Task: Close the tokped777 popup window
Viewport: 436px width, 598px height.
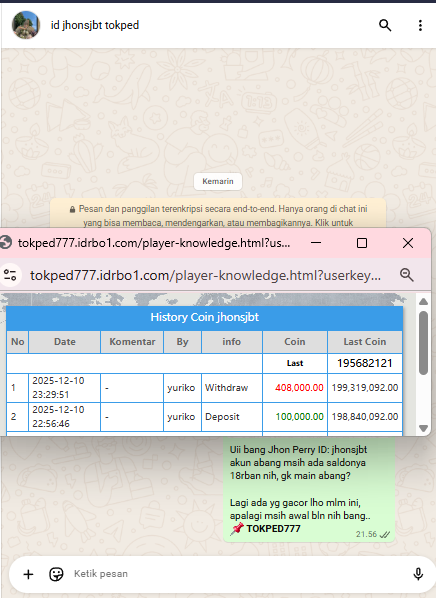Action: tap(408, 243)
